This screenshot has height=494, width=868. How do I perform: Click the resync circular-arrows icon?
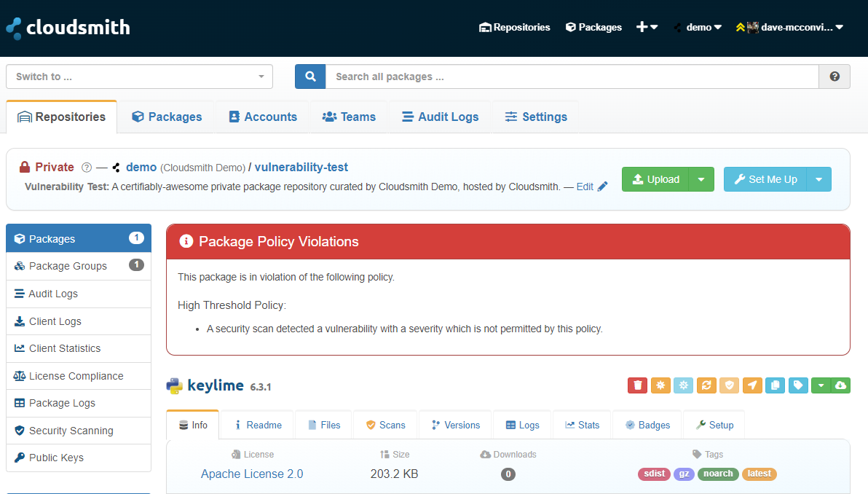click(706, 385)
